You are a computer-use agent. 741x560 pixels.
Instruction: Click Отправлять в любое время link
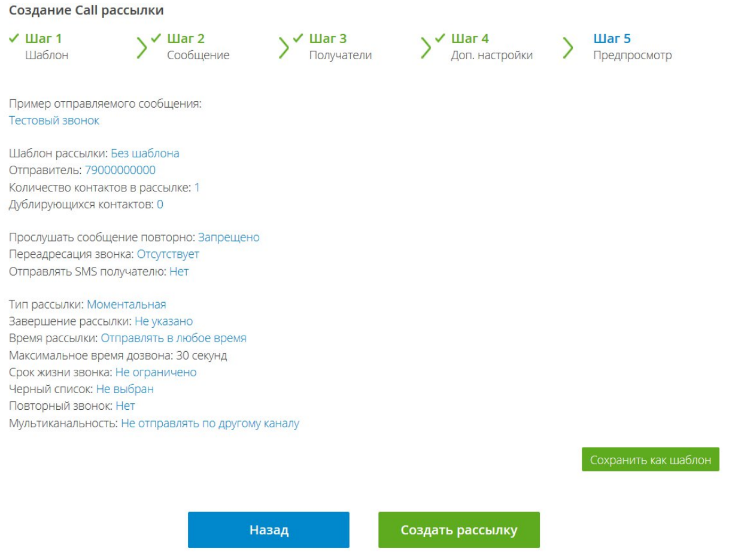[173, 338]
